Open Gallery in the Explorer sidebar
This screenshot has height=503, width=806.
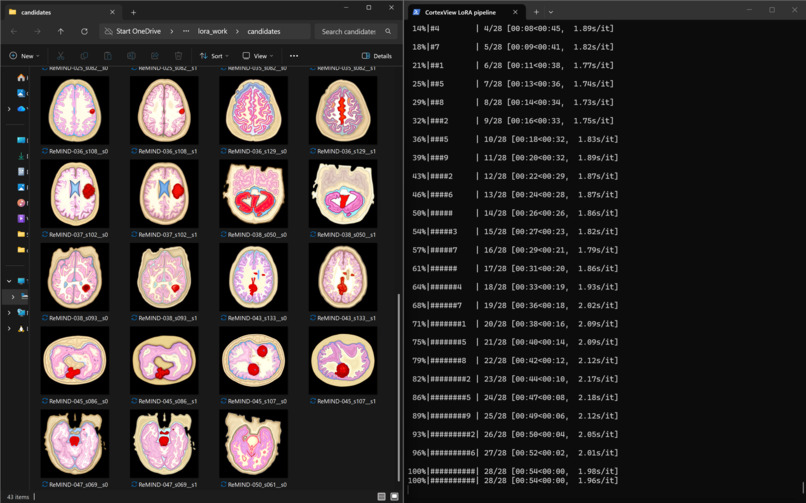[21, 93]
